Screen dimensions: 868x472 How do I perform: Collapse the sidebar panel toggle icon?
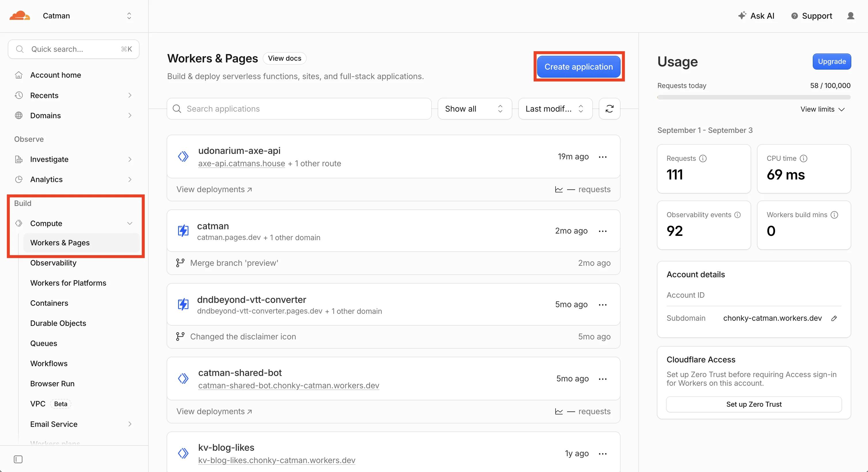pyautogui.click(x=18, y=459)
